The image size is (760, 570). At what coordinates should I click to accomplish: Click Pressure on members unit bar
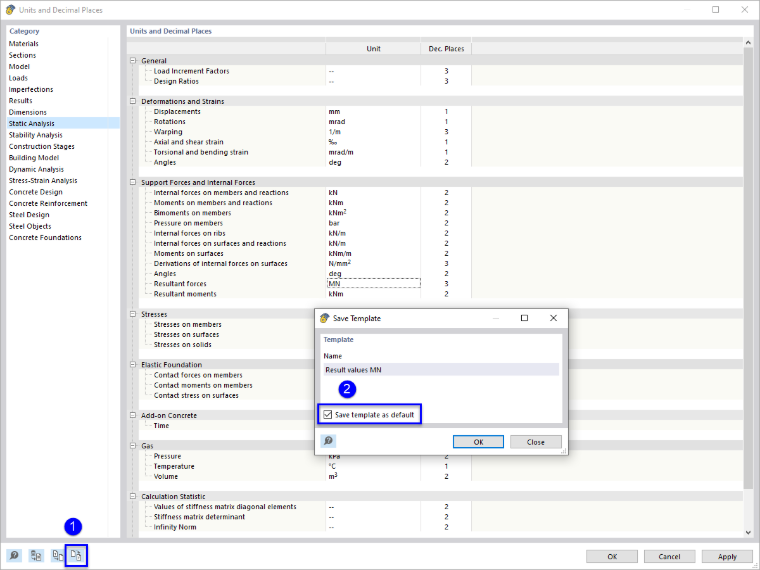373,223
